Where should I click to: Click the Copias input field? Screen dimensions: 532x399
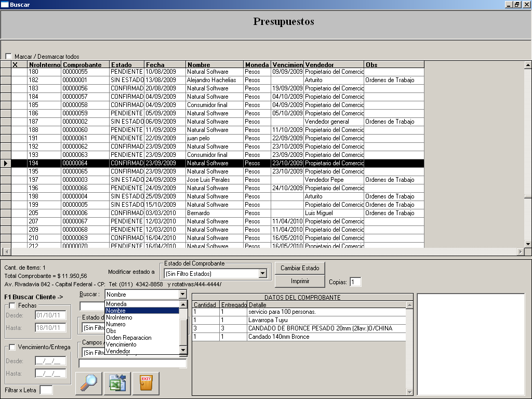coord(355,282)
